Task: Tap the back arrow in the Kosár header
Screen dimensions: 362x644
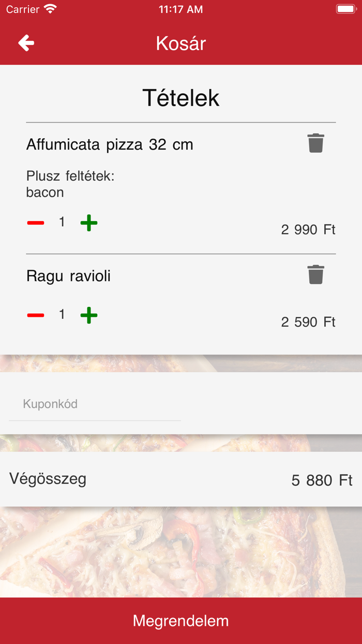Action: (x=25, y=43)
